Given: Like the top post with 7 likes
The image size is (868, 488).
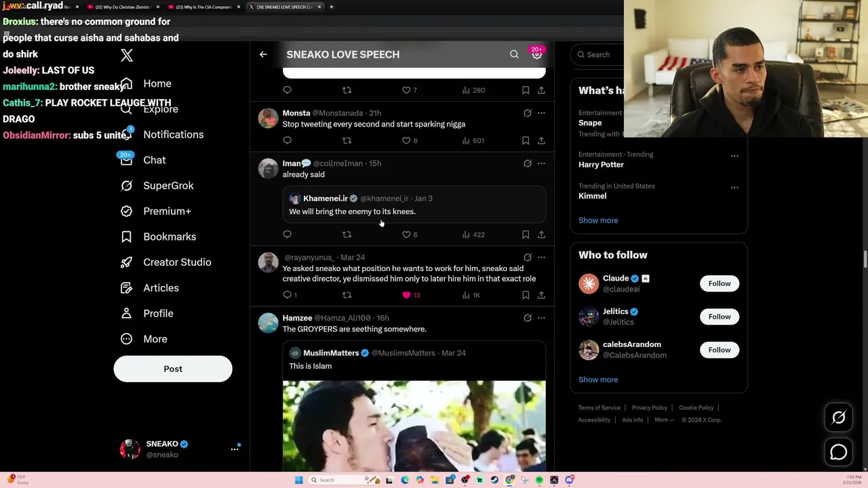Looking at the screenshot, I should (410, 90).
